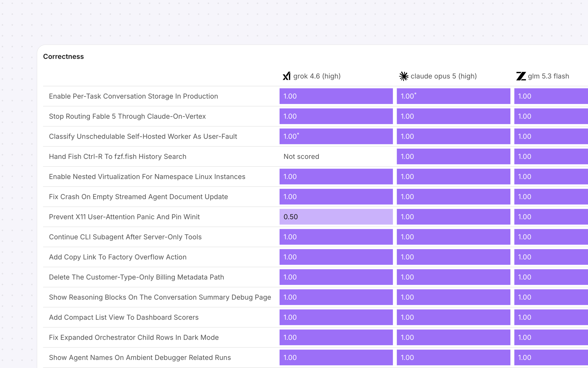
Task: Select grok 4.6 score for Enable Nested Virtualization
Action: tap(336, 177)
